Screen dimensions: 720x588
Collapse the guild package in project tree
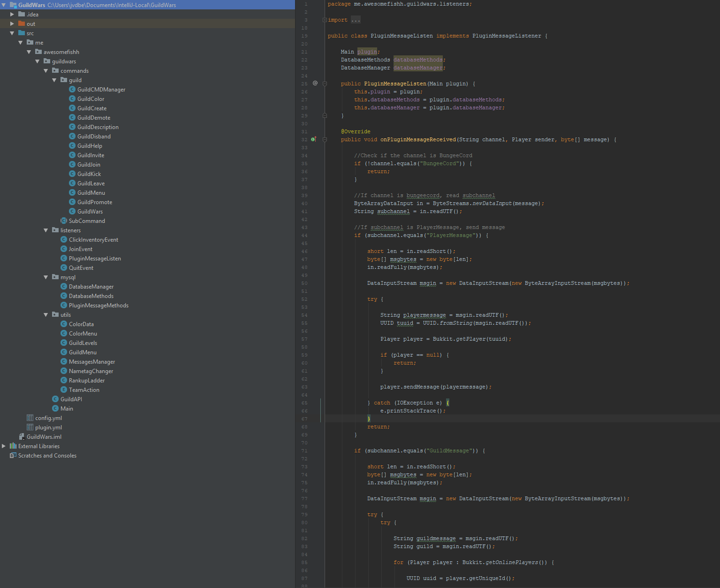tap(54, 80)
